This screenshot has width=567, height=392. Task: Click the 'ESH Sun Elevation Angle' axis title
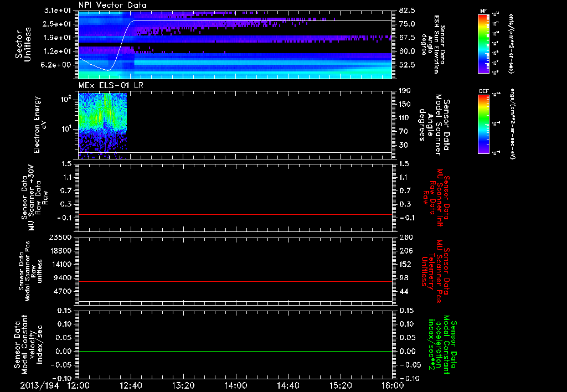coord(434,44)
